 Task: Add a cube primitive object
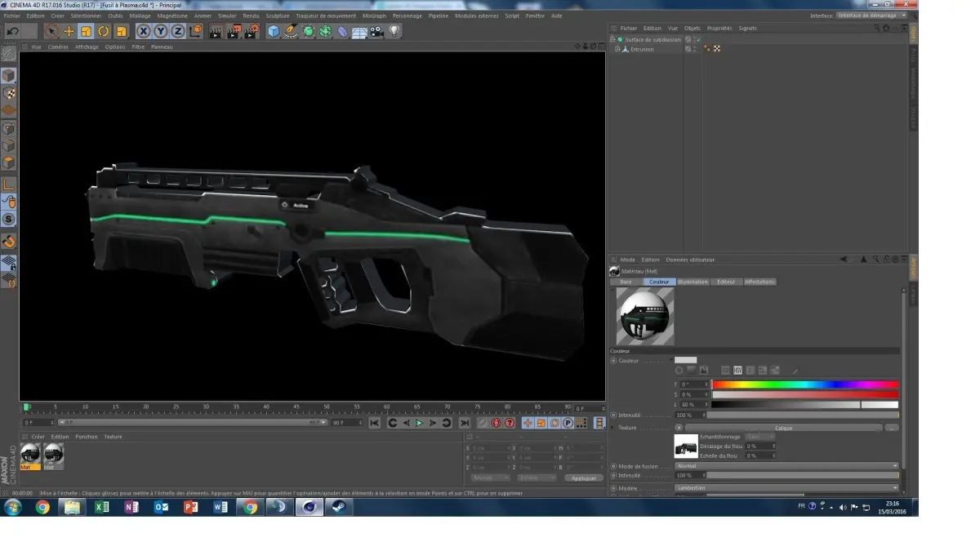(274, 31)
